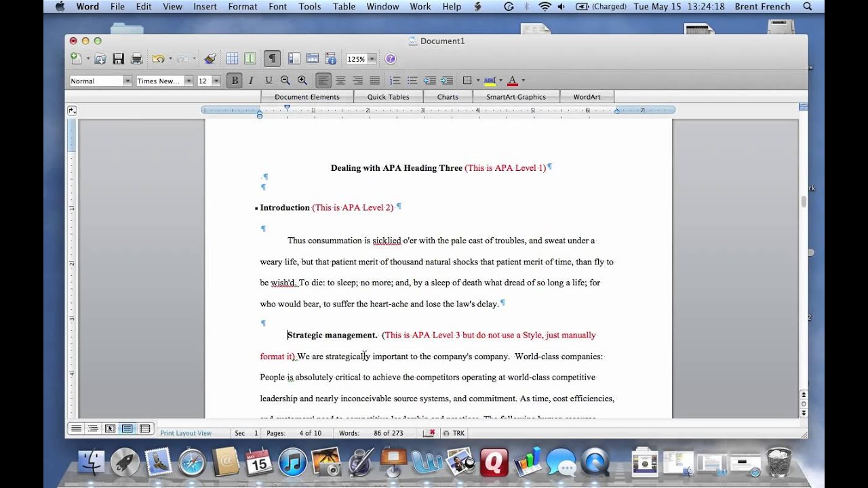868x488 pixels.
Task: Click the Zoom Out magnifier icon
Action: (285, 81)
